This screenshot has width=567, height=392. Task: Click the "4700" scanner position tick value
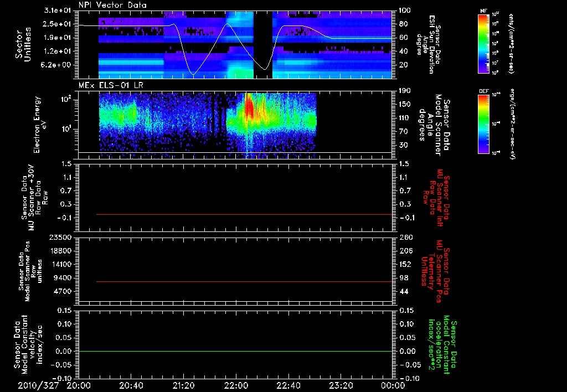pos(62,291)
